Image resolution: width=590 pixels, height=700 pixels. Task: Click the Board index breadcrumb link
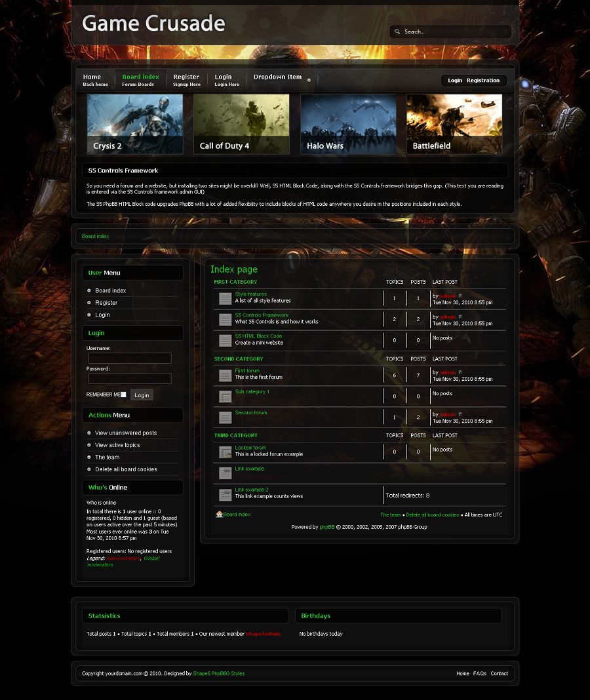[x=95, y=236]
